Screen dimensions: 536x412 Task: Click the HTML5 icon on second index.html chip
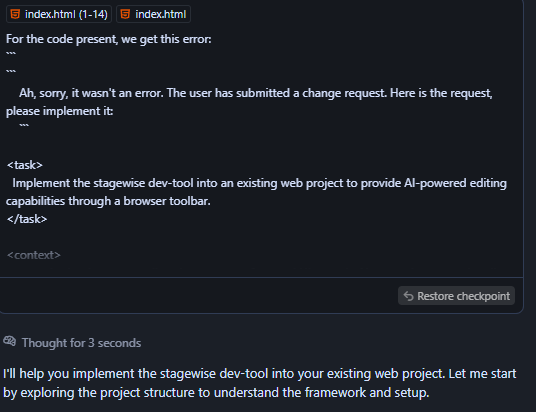(x=125, y=14)
